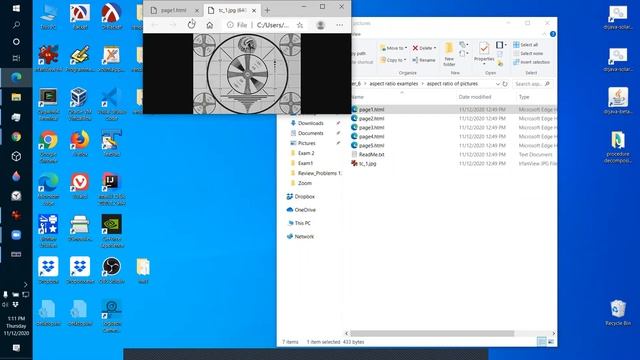Reload the page in Edge browser

[191, 25]
